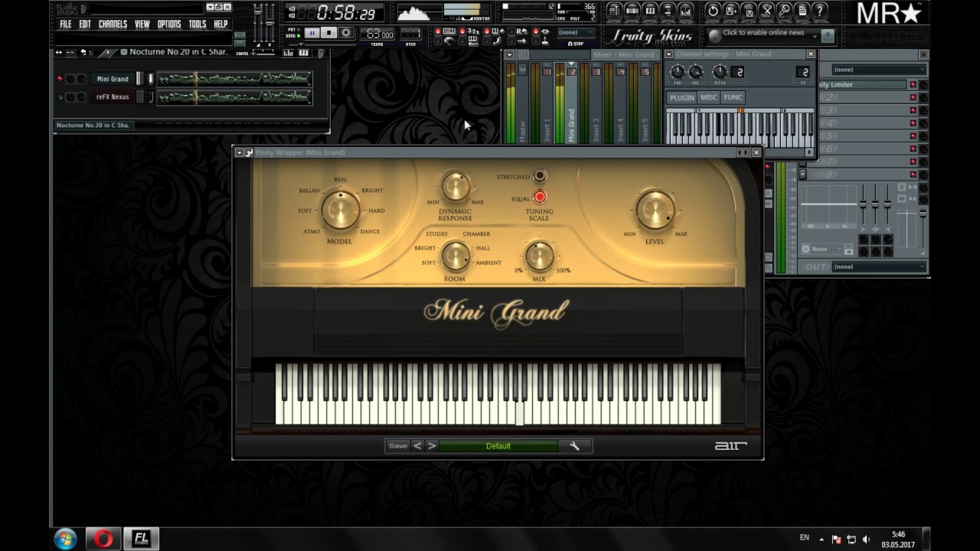Viewport: 980px width, 551px height.
Task: Toggle the Mini Grand channel mute LED
Action: (x=60, y=79)
